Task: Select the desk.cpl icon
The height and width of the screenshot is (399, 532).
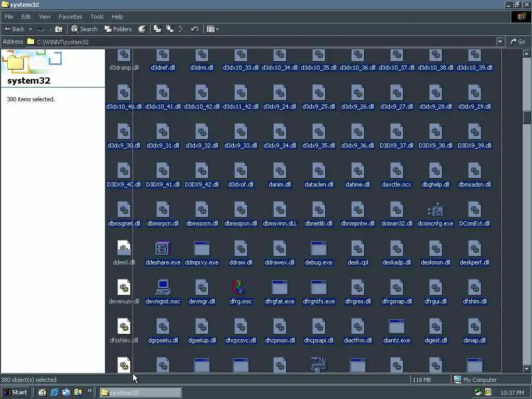Action: (x=357, y=249)
